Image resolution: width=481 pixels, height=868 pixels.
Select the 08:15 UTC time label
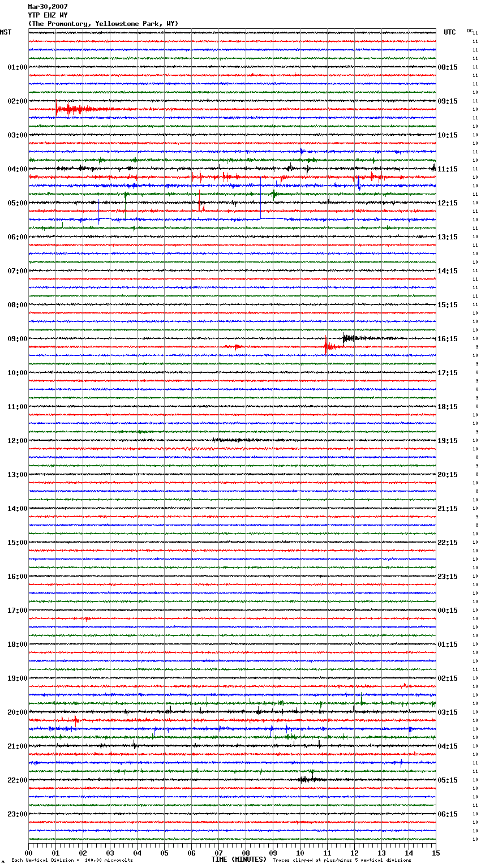click(447, 67)
